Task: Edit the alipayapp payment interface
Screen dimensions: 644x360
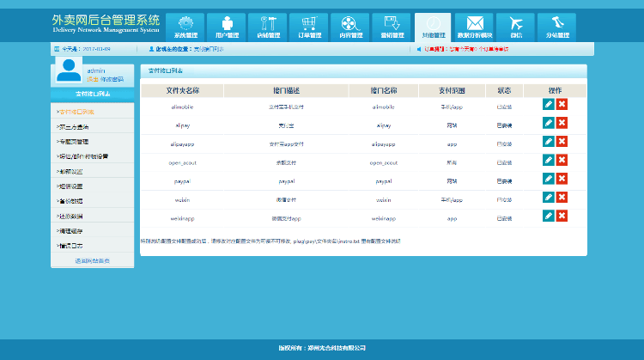Action: (x=549, y=142)
